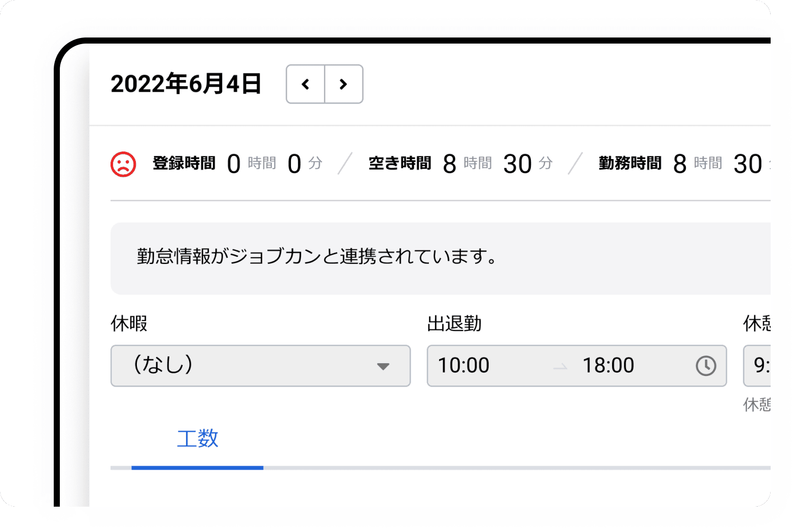
Task: Switch to the 工数 tab
Action: [x=197, y=439]
